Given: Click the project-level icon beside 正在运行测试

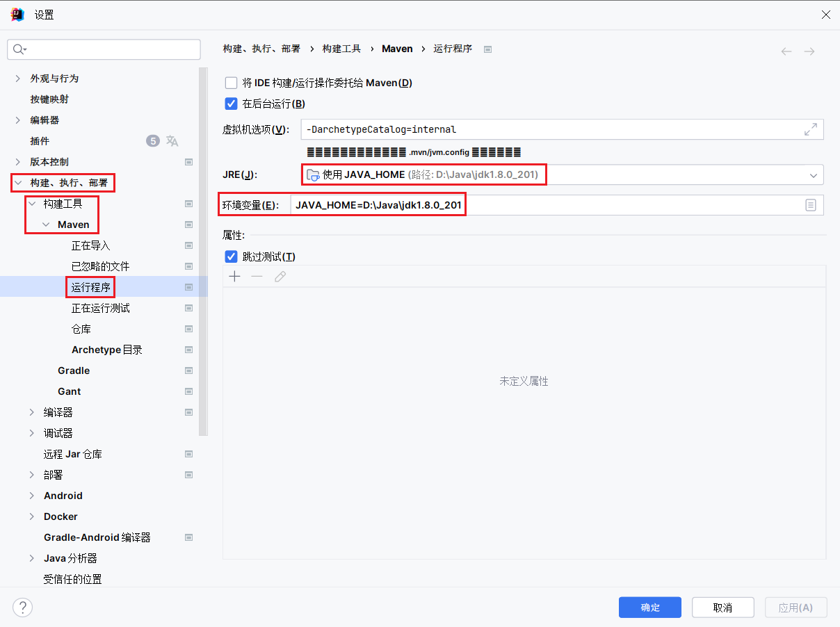Looking at the screenshot, I should tap(188, 308).
